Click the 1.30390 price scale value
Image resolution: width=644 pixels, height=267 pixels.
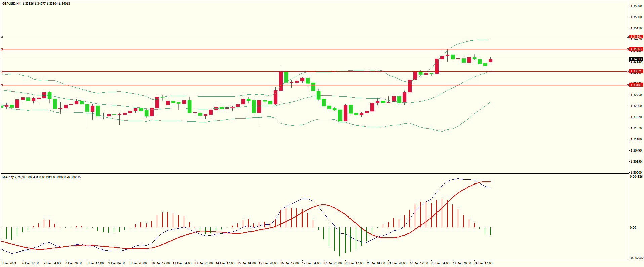pyautogui.click(x=636, y=162)
